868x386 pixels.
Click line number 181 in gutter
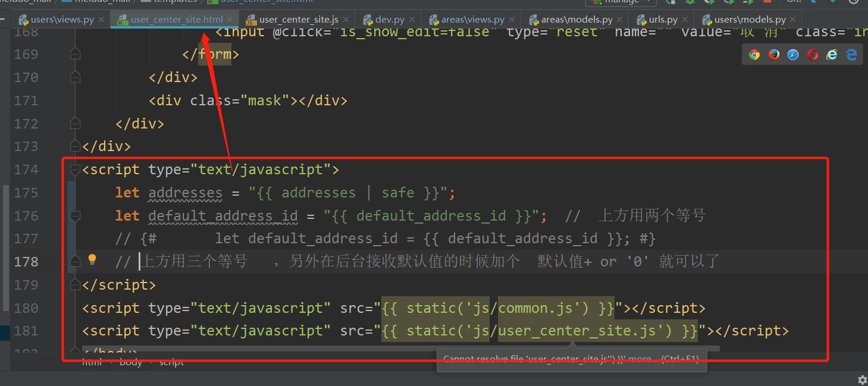[26, 331]
